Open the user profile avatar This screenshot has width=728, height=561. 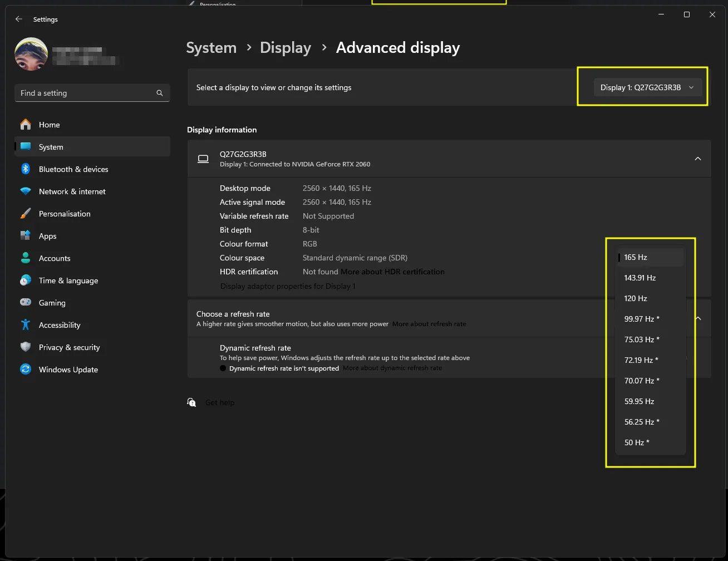[31, 54]
